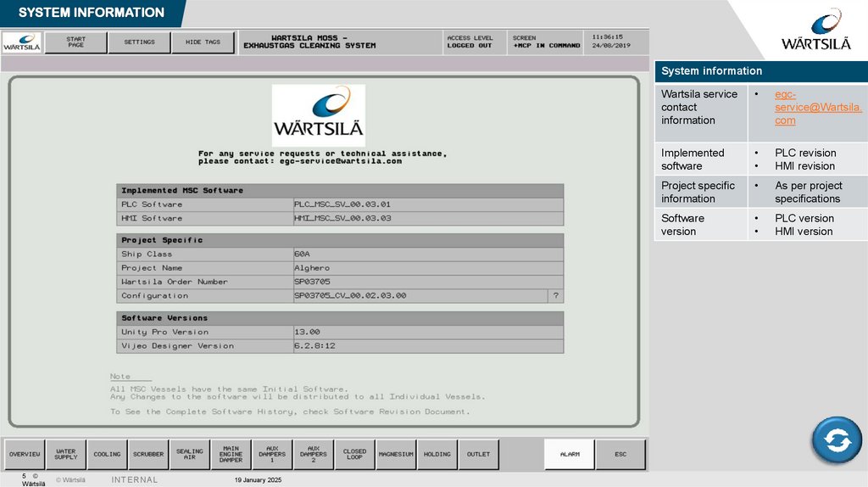Click the MOSS Exhaustgas Cleaning System title
The image size is (868, 487).
coord(309,42)
